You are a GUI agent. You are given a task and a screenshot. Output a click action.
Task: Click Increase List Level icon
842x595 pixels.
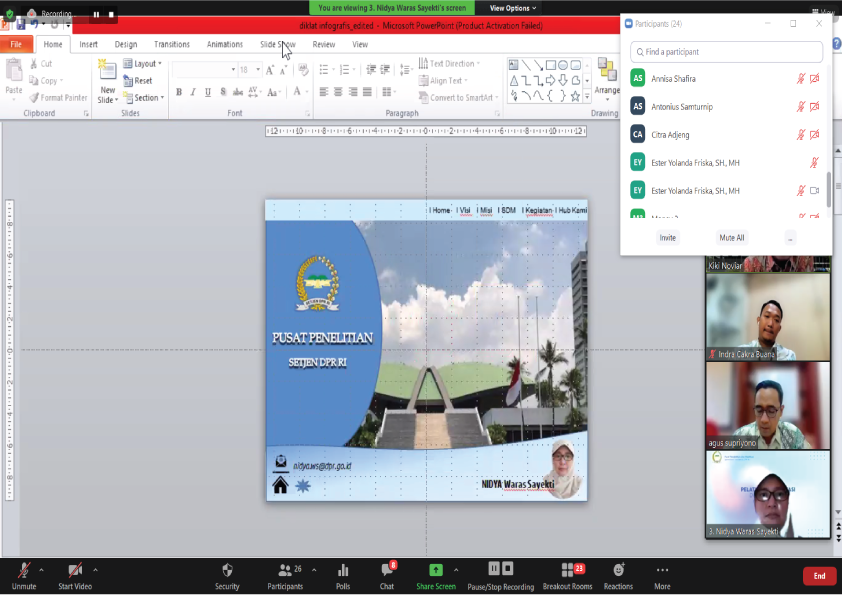[385, 69]
